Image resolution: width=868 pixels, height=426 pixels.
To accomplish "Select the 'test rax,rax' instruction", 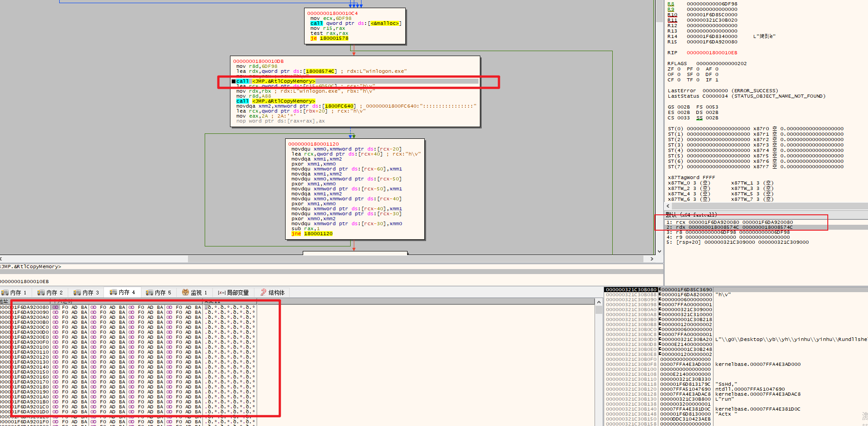I will coord(329,33).
